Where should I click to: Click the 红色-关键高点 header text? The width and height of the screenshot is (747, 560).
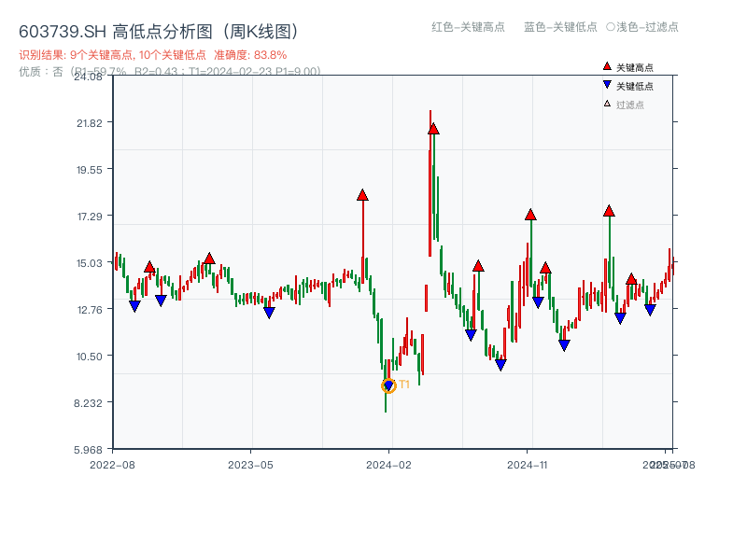[x=468, y=27]
